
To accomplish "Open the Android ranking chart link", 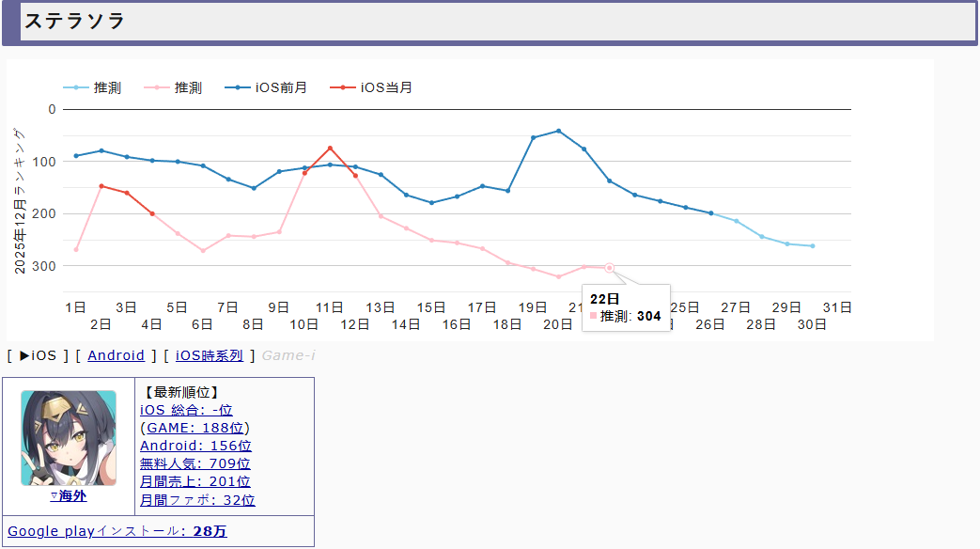I will pos(116,355).
